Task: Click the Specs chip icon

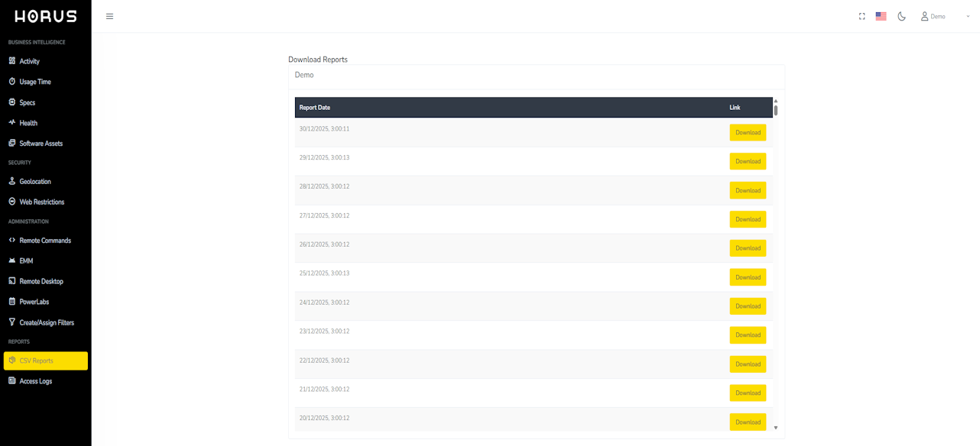Action: click(12, 102)
